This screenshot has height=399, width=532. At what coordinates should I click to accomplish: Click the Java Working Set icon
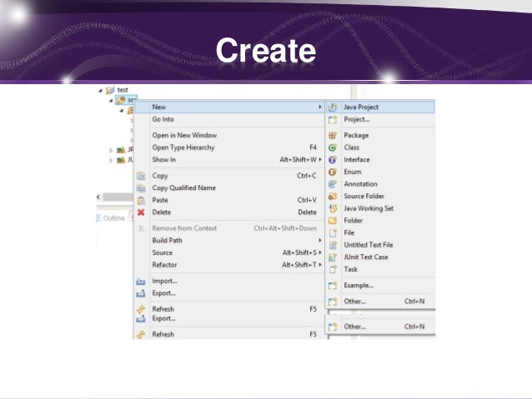[333, 208]
